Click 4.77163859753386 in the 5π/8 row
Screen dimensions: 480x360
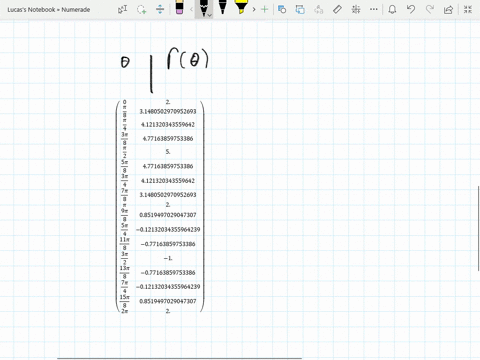pyautogui.click(x=168, y=166)
